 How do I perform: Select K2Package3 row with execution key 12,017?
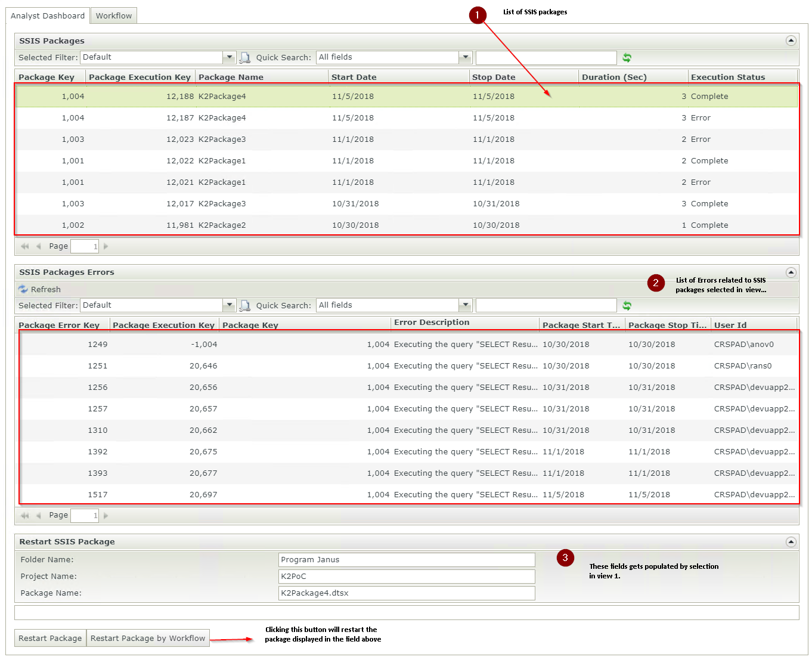[x=407, y=204]
